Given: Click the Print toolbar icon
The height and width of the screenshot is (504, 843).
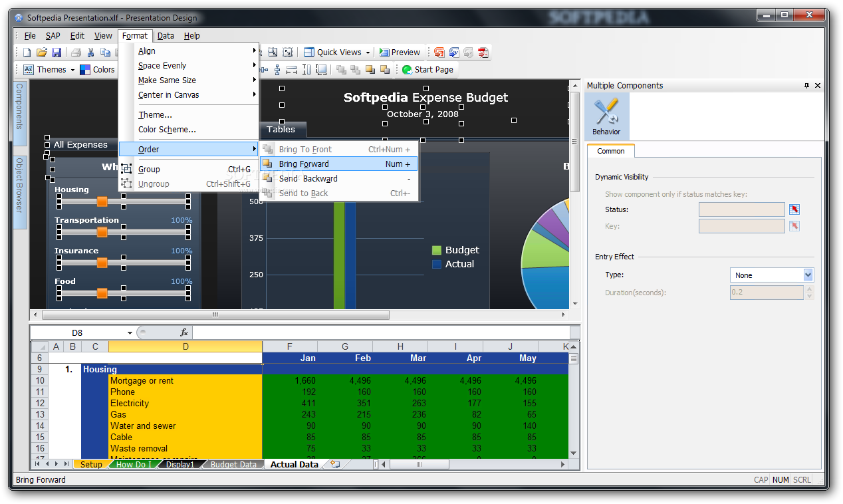Looking at the screenshot, I should click(76, 53).
